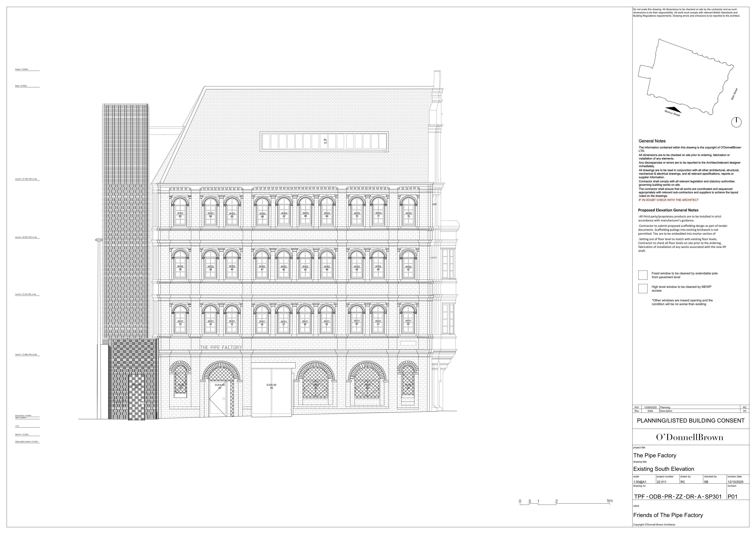
Task: Select window tag W-01 17
Action: tap(283, 323)
